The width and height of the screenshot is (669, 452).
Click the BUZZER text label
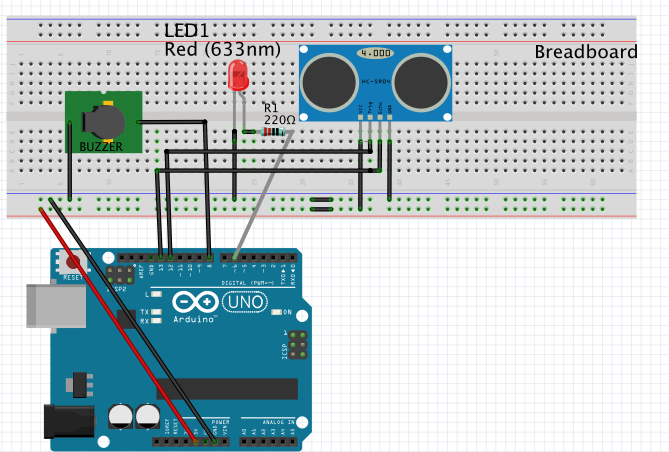(101, 146)
